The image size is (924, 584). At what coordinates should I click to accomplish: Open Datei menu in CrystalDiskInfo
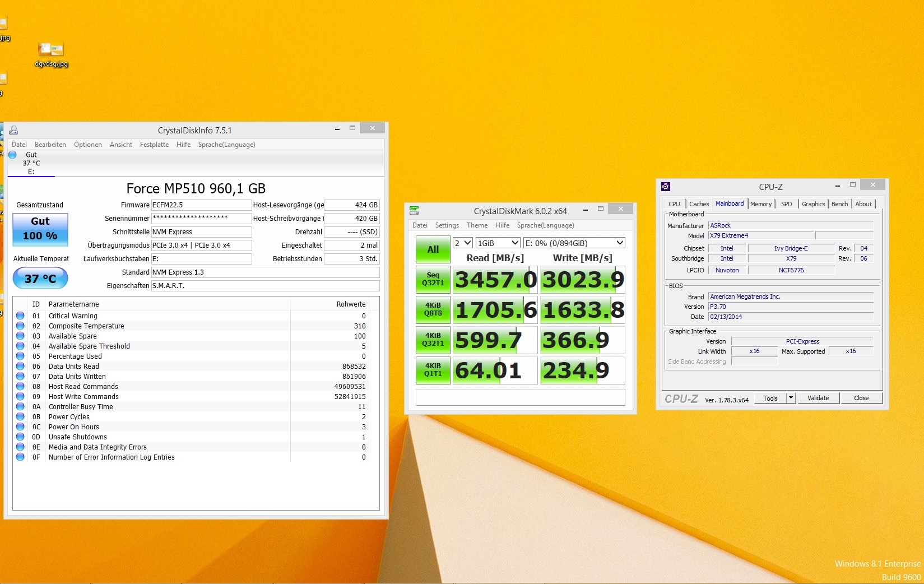tap(19, 144)
